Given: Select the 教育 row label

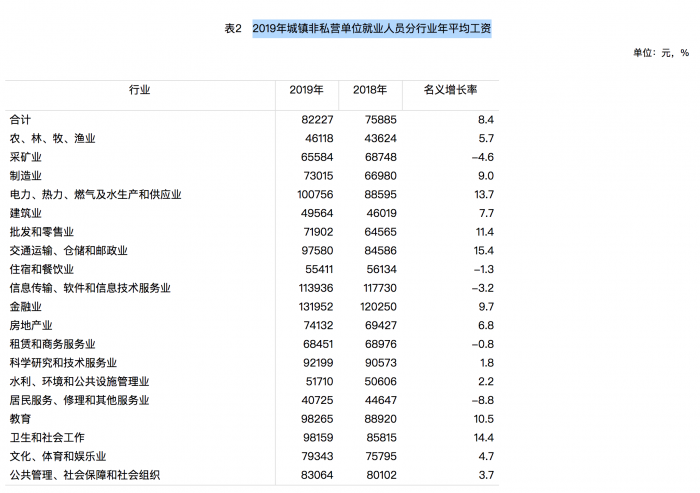Looking at the screenshot, I should coord(19,419).
